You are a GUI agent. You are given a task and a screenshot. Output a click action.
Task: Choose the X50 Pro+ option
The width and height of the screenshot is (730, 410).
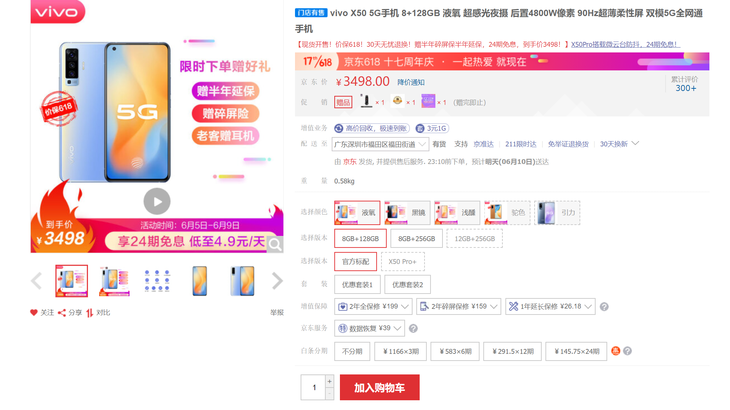point(402,262)
